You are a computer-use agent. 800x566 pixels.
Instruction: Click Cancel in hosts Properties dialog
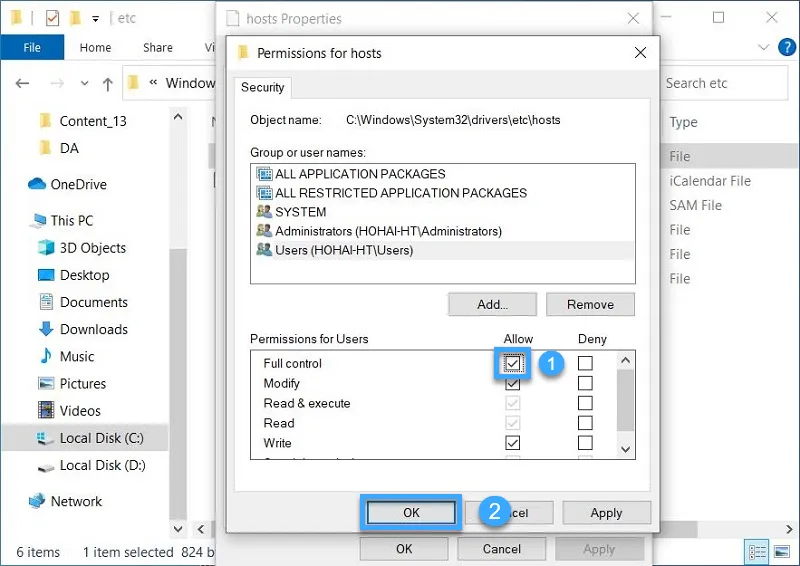tap(502, 549)
